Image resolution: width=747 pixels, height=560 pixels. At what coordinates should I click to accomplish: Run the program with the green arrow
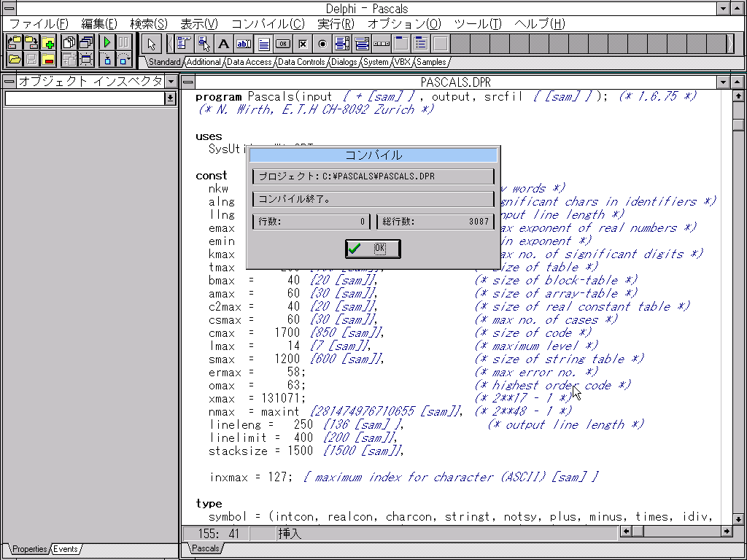(107, 43)
